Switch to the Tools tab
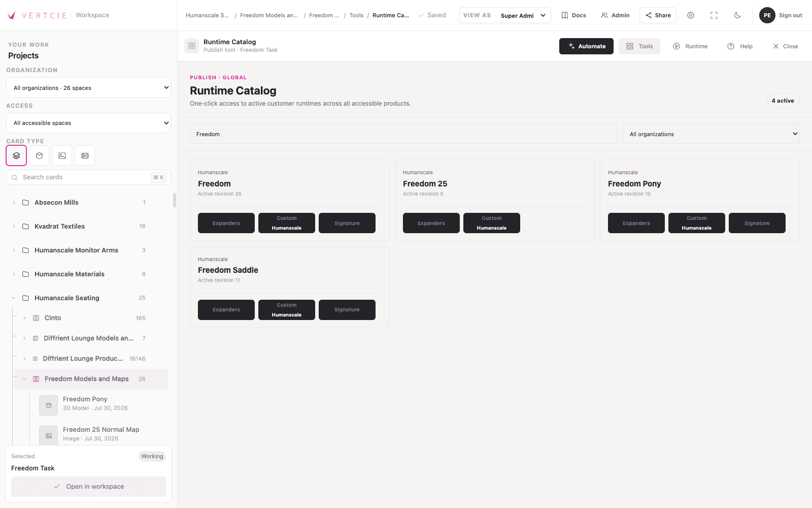The height and width of the screenshot is (508, 812). 639,46
